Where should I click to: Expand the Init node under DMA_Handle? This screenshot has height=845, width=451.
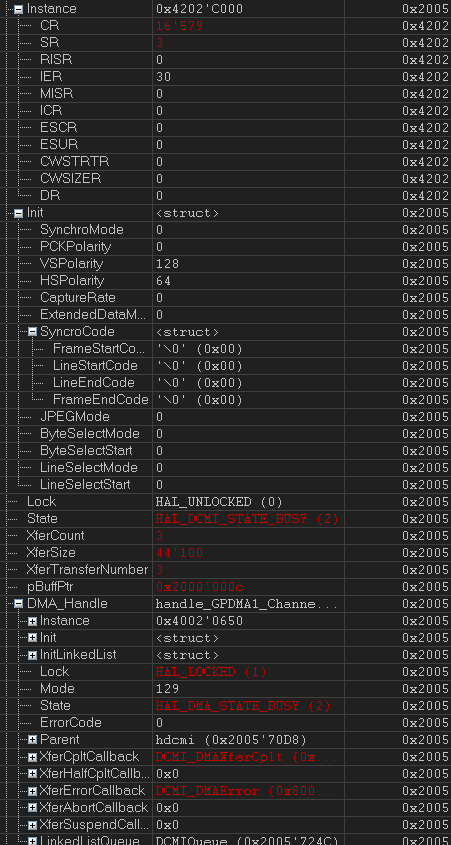coord(32,638)
